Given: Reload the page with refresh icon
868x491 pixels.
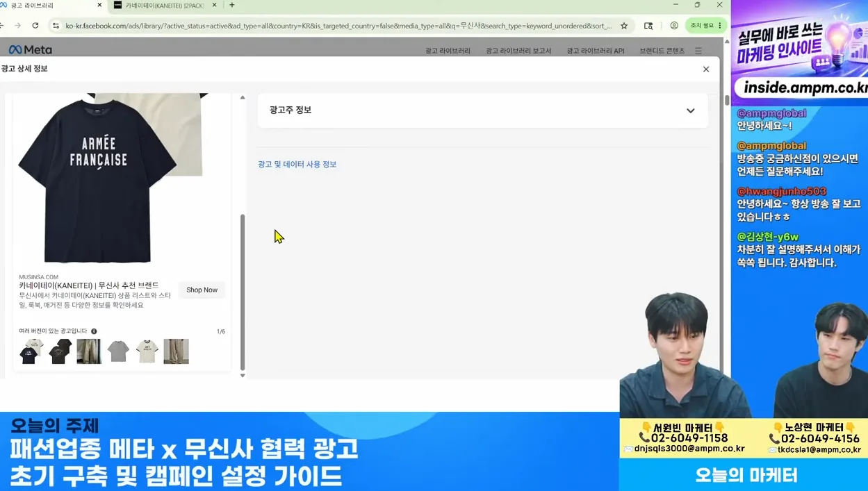Looking at the screenshot, I should (x=35, y=26).
